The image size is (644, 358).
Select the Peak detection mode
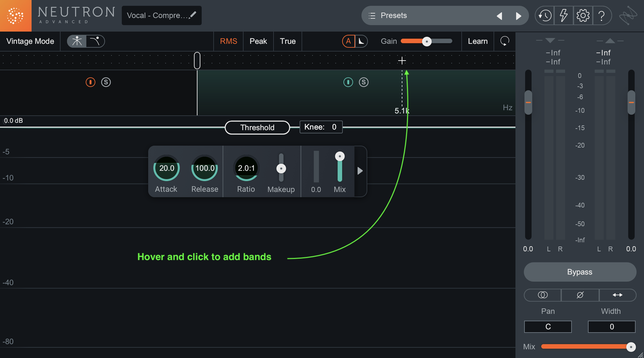point(258,41)
